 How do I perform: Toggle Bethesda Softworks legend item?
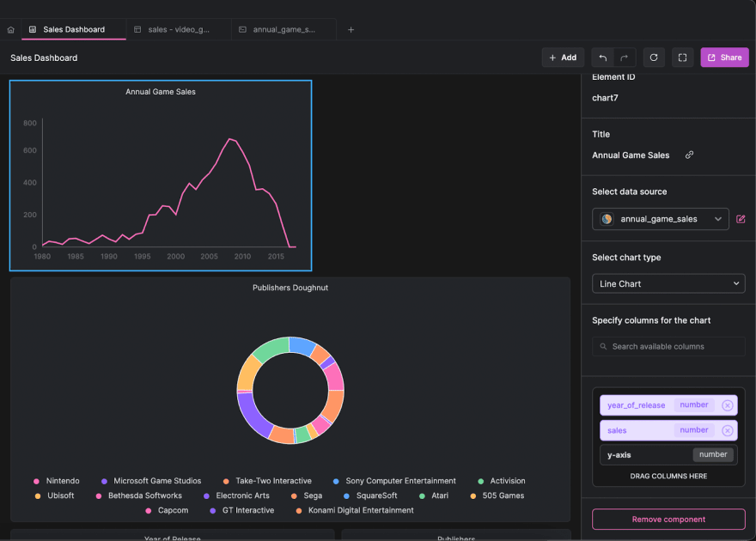[139, 495]
